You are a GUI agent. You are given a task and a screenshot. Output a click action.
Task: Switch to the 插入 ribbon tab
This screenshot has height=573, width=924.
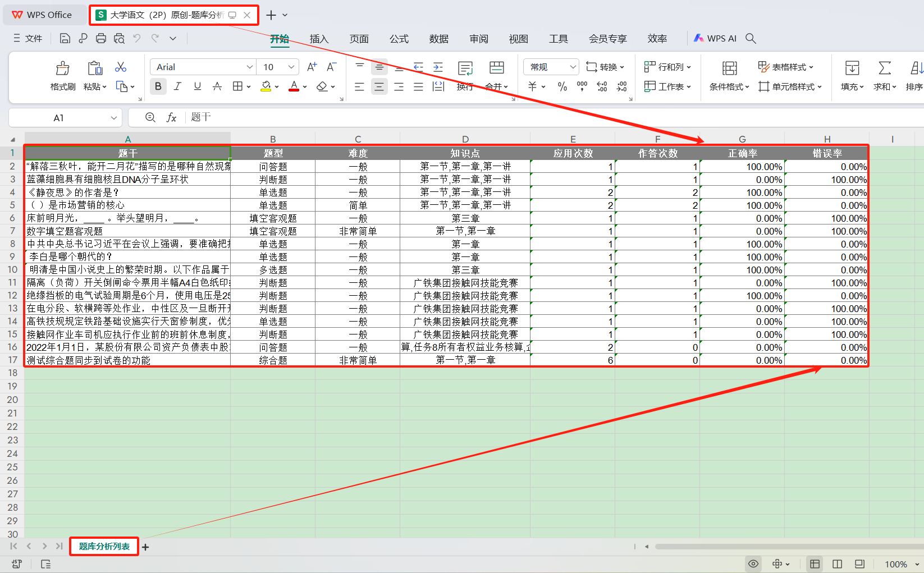[x=319, y=39]
